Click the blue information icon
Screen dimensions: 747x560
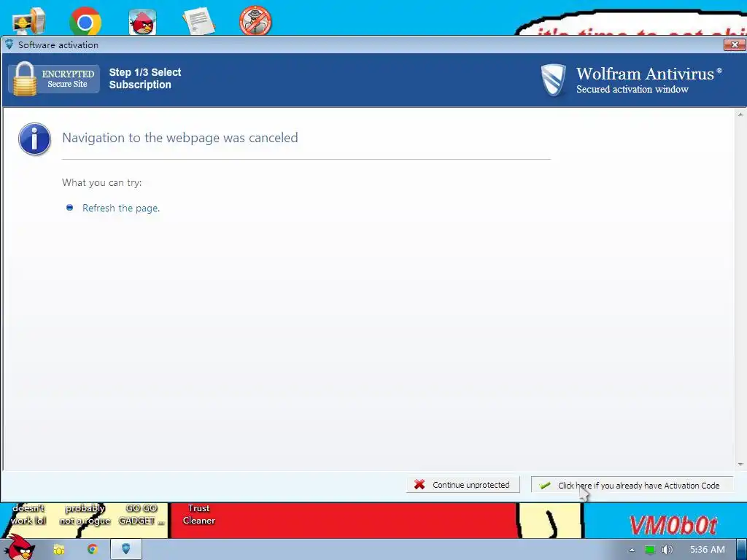coord(34,139)
